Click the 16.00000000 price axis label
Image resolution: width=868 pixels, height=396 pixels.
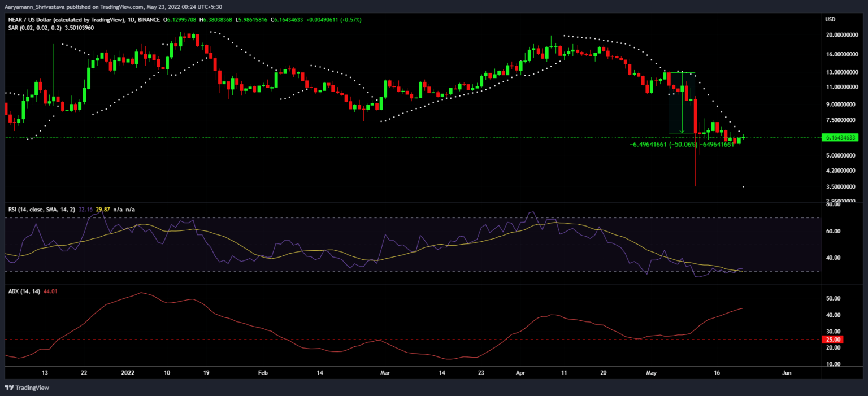843,54
